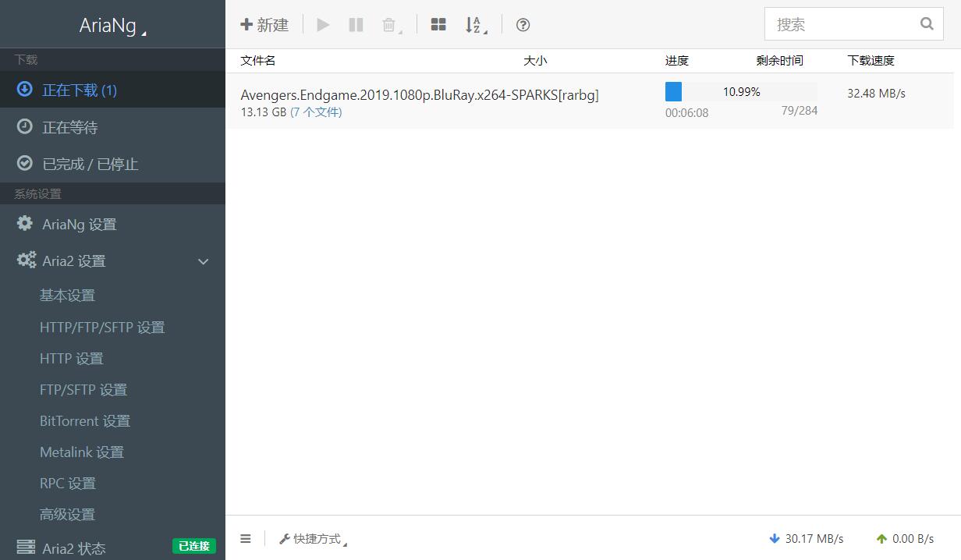Click the 已连接 connected badge
961x560 pixels.
click(194, 546)
